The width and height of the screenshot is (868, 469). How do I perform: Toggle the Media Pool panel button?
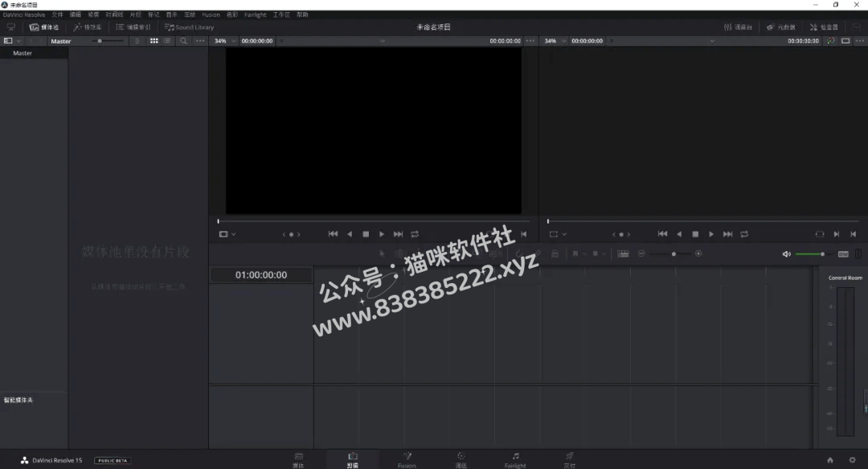tap(44, 27)
